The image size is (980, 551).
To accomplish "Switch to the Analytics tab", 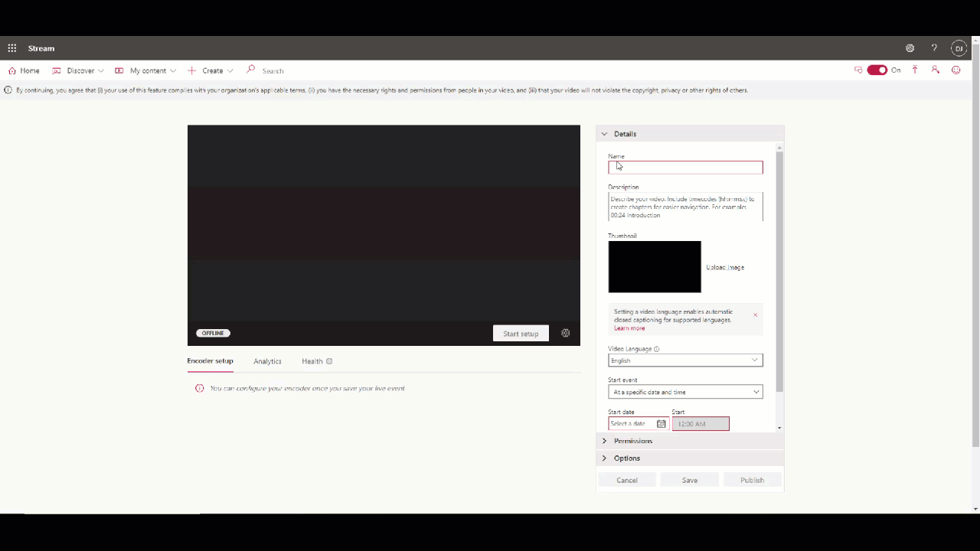I will [267, 361].
